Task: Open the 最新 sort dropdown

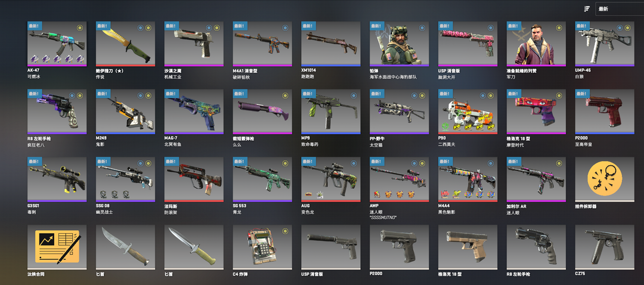Action: point(620,9)
